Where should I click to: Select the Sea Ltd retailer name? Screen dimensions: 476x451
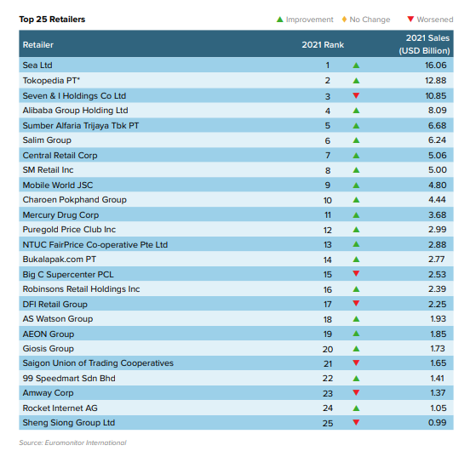tap(37, 66)
